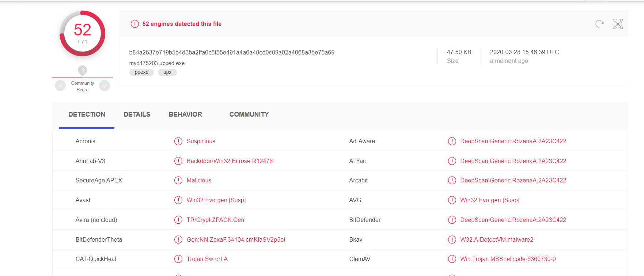Viewport: 644px width, 276px height.
Task: Click the BitDefenderTheta engine name
Action: coord(99,239)
